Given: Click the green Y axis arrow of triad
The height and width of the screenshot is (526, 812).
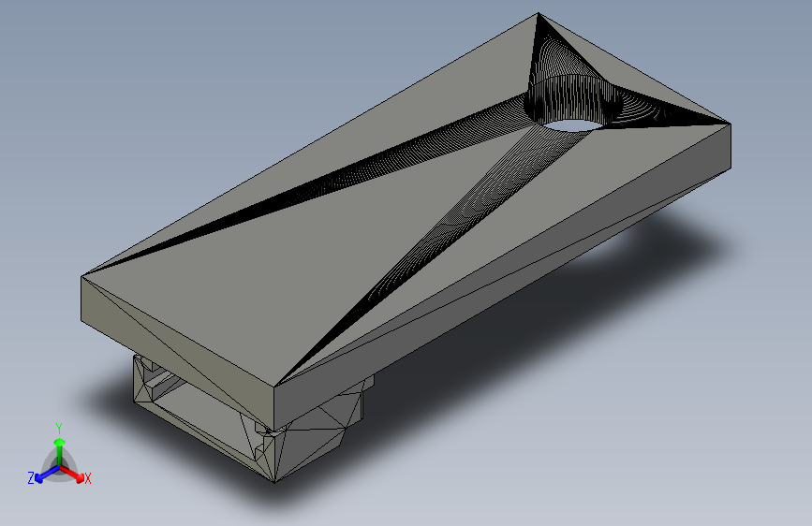Looking at the screenshot, I should tap(60, 452).
